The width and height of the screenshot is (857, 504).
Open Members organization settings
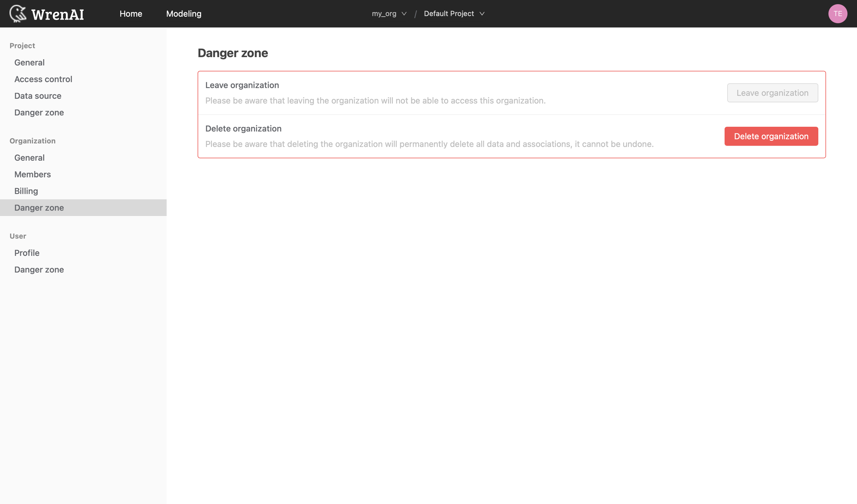[x=32, y=174]
